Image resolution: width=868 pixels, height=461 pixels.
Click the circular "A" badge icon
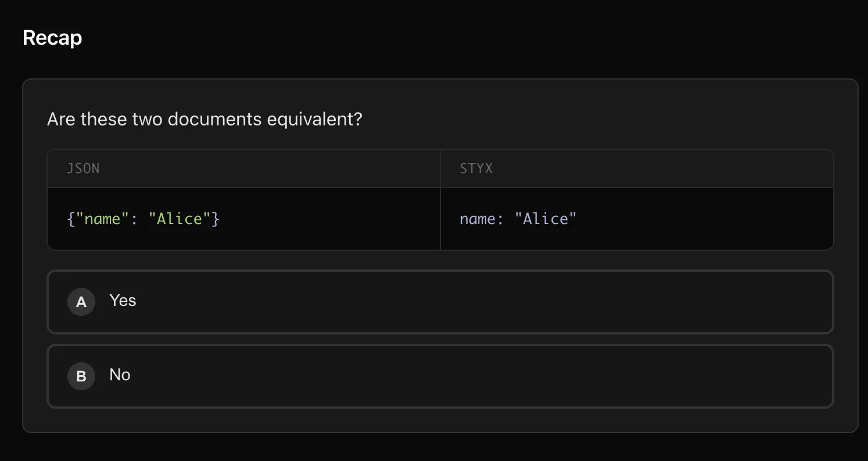(x=81, y=301)
